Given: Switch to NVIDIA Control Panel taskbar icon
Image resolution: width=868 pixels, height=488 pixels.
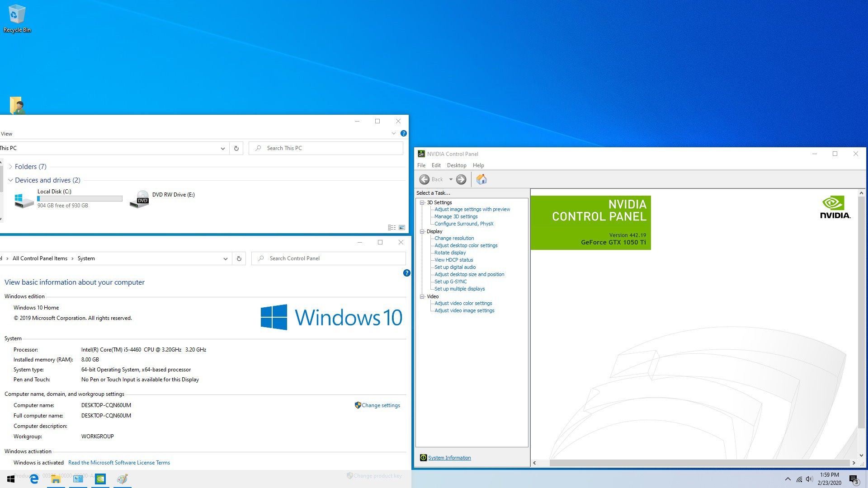Looking at the screenshot, I should (x=100, y=479).
